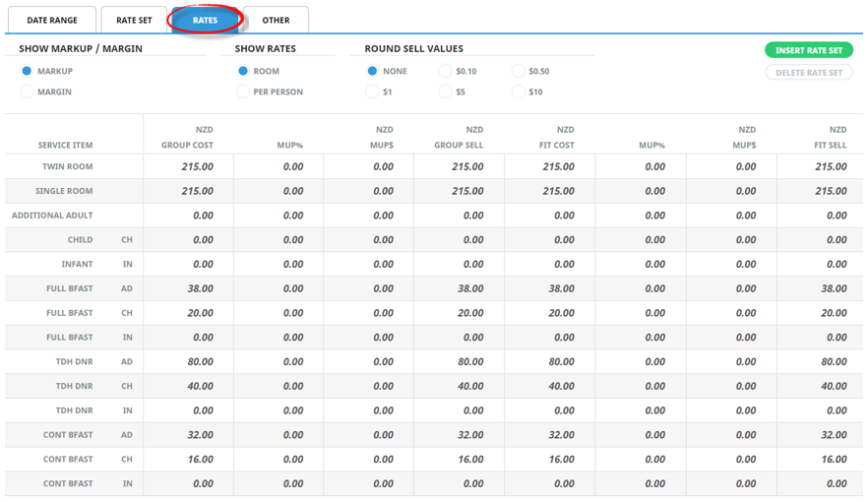Click the Insert Rate Set button

coord(809,50)
